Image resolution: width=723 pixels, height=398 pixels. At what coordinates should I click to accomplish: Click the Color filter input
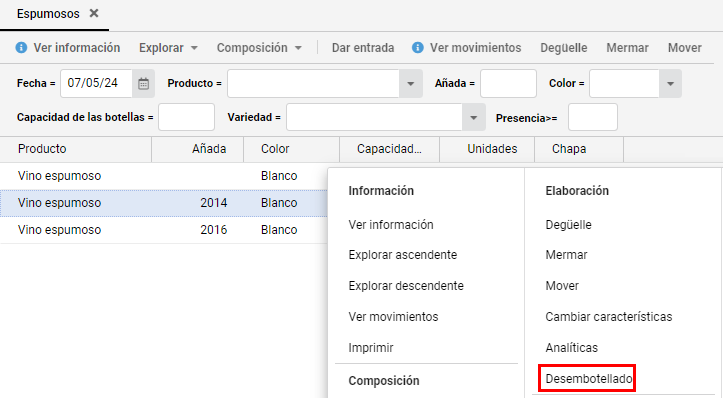(624, 83)
